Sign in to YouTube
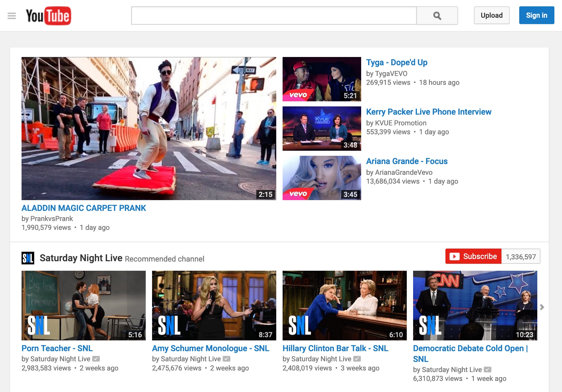562x392 pixels. click(x=536, y=16)
